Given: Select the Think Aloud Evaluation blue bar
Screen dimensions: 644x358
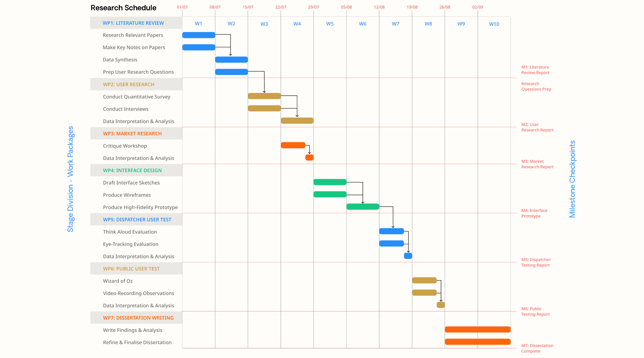Looking at the screenshot, I should click(x=392, y=231).
